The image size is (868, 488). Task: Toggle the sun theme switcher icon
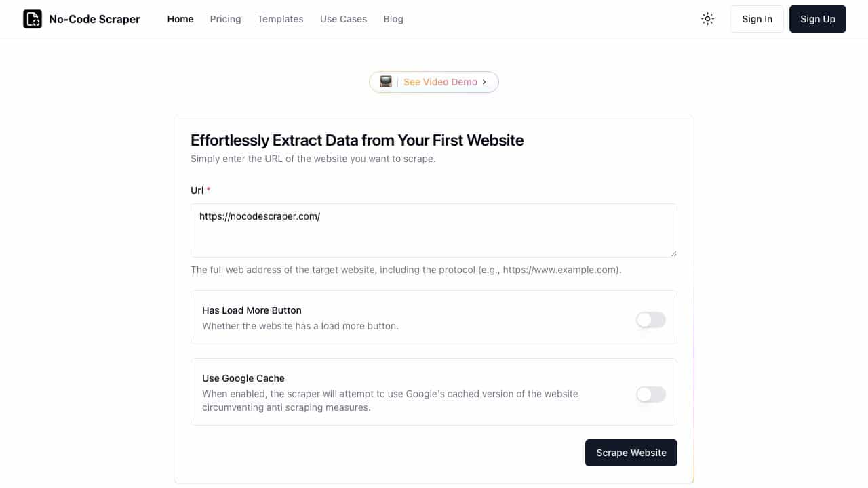tap(708, 19)
